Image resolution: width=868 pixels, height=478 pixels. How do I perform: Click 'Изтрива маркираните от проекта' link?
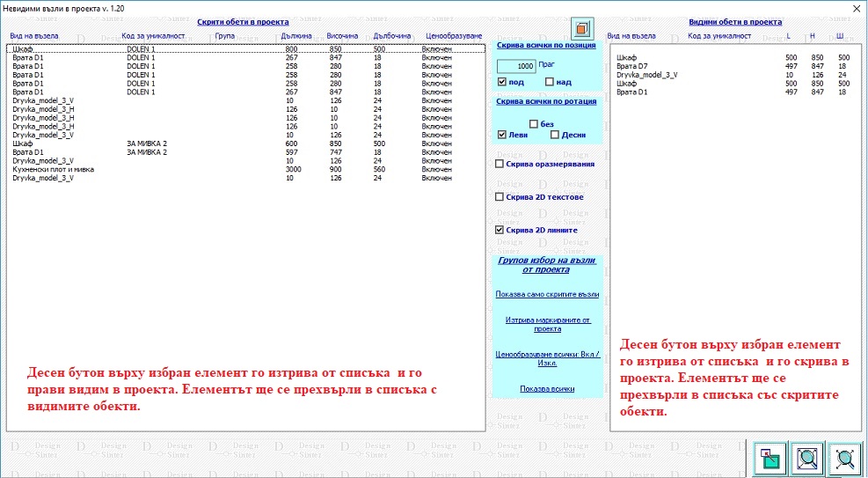point(548,325)
